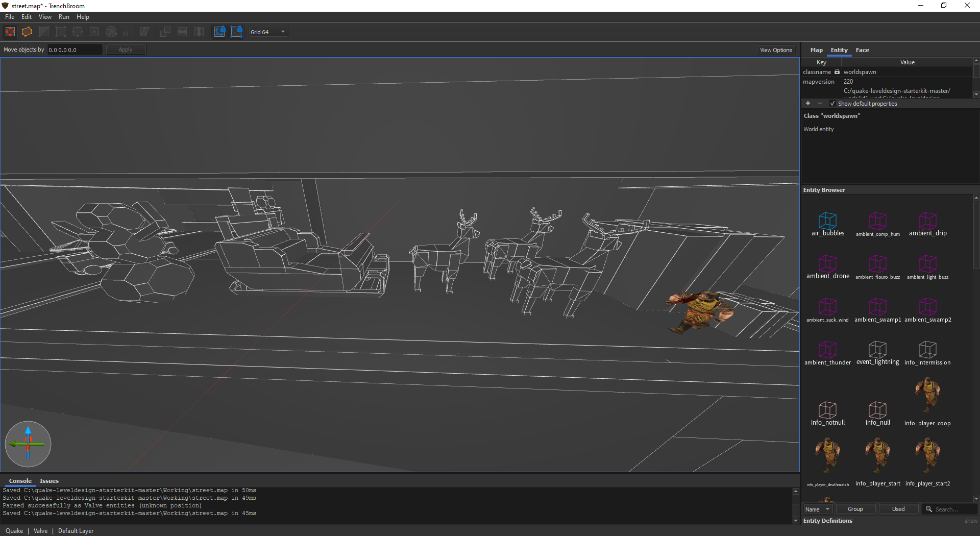
Task: Select info_player_start2 entity model
Action: tap(928, 455)
